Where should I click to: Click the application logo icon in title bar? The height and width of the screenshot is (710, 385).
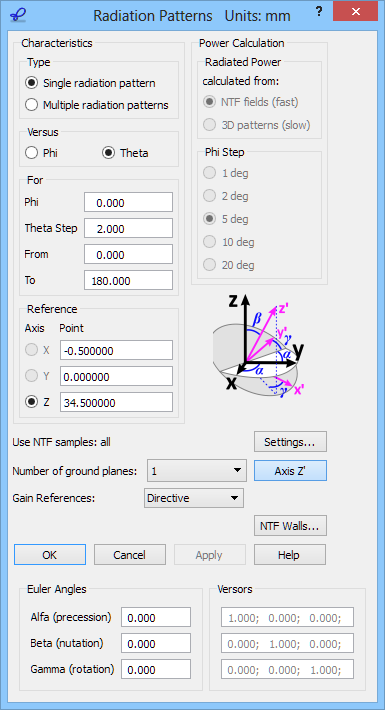pos(18,15)
